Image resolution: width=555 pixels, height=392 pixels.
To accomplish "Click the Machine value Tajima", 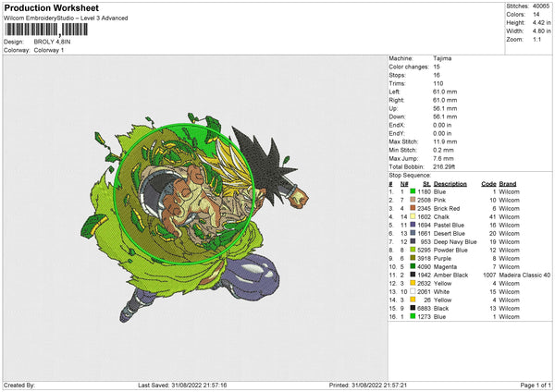I will pos(442,58).
